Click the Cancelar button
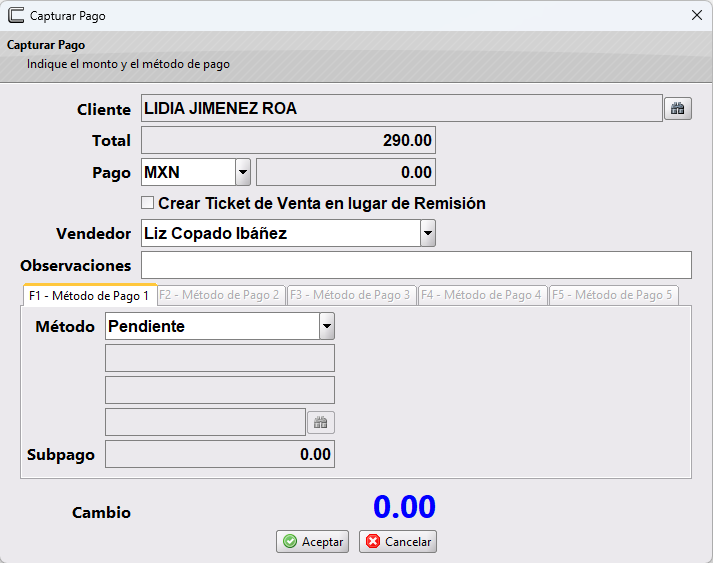 tap(398, 542)
